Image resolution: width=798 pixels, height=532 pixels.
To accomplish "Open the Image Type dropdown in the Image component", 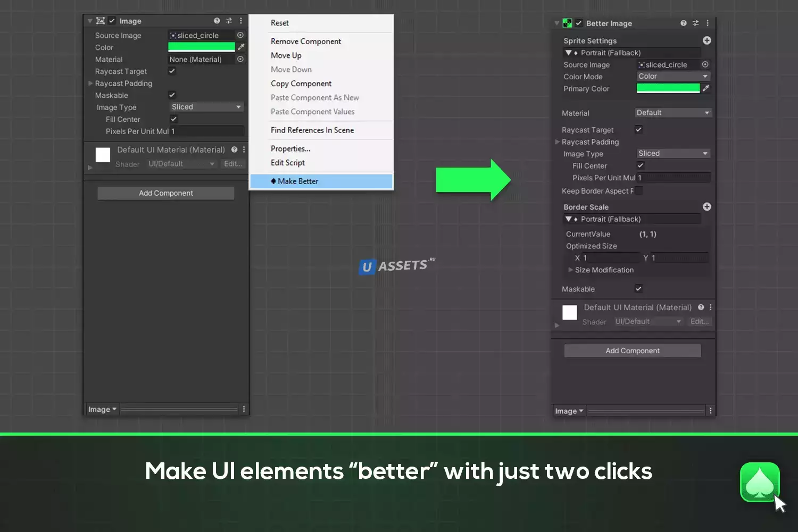I will pyautogui.click(x=206, y=107).
